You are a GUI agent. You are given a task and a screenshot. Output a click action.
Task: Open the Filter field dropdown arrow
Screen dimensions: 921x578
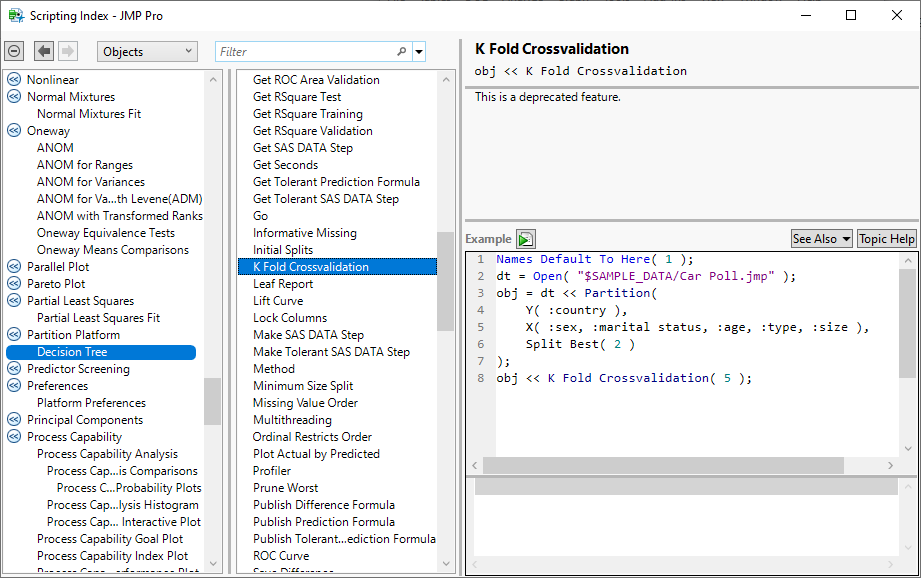tap(419, 51)
